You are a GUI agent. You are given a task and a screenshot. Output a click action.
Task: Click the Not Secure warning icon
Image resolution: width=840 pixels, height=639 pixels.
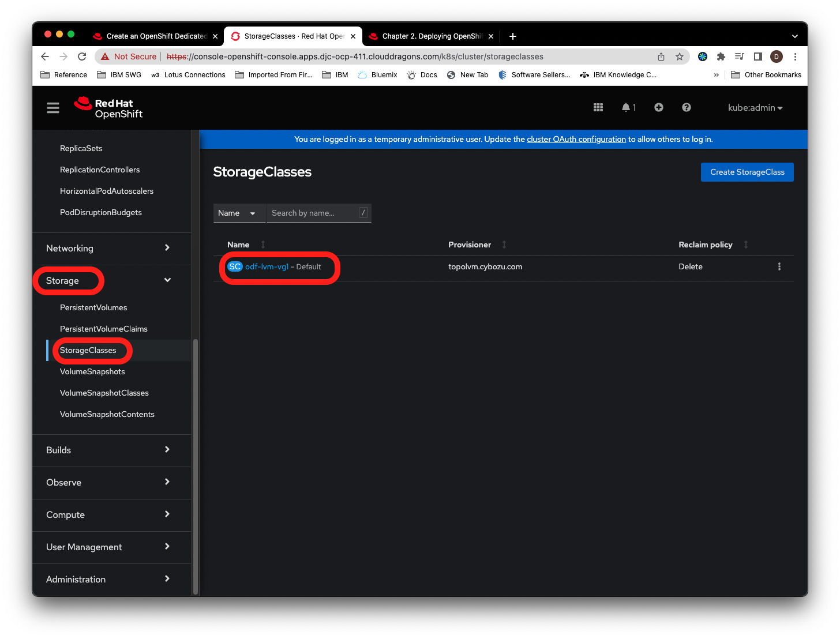coord(105,57)
